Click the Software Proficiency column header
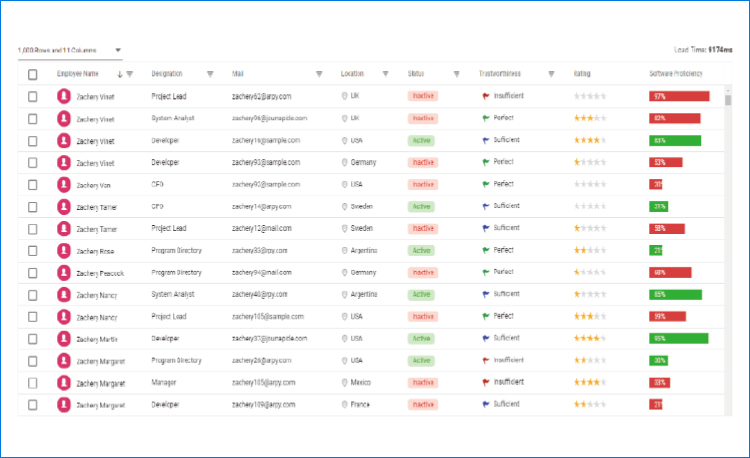The image size is (750, 458). tap(675, 74)
